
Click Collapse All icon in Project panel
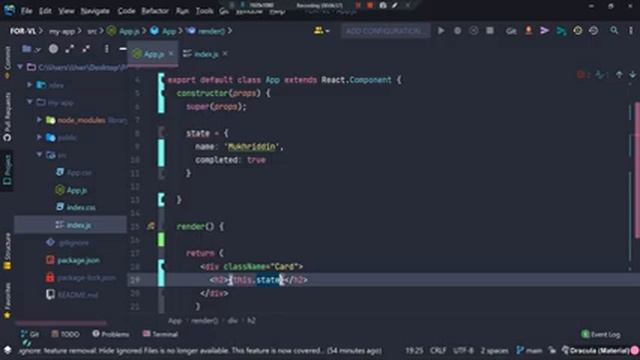pyautogui.click(x=86, y=49)
